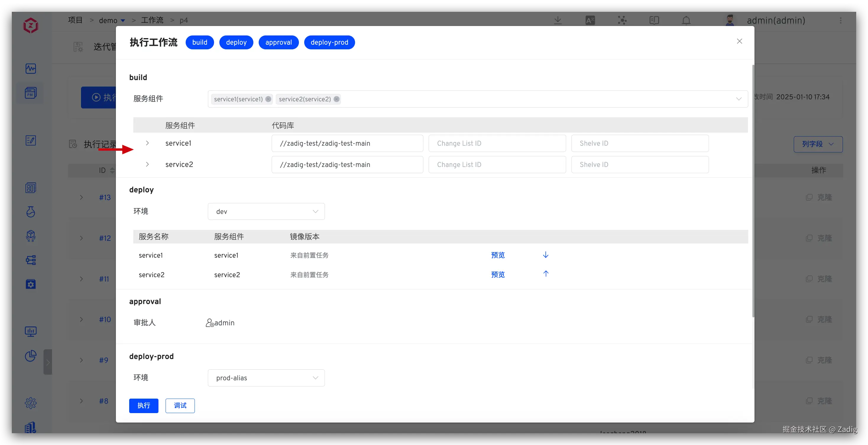The image size is (868, 445).
Task: Open the pie chart statistics sidebar icon
Action: coord(31,356)
